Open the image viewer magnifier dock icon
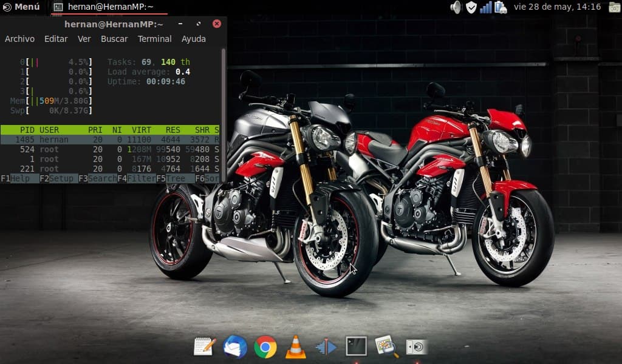 coord(386,346)
